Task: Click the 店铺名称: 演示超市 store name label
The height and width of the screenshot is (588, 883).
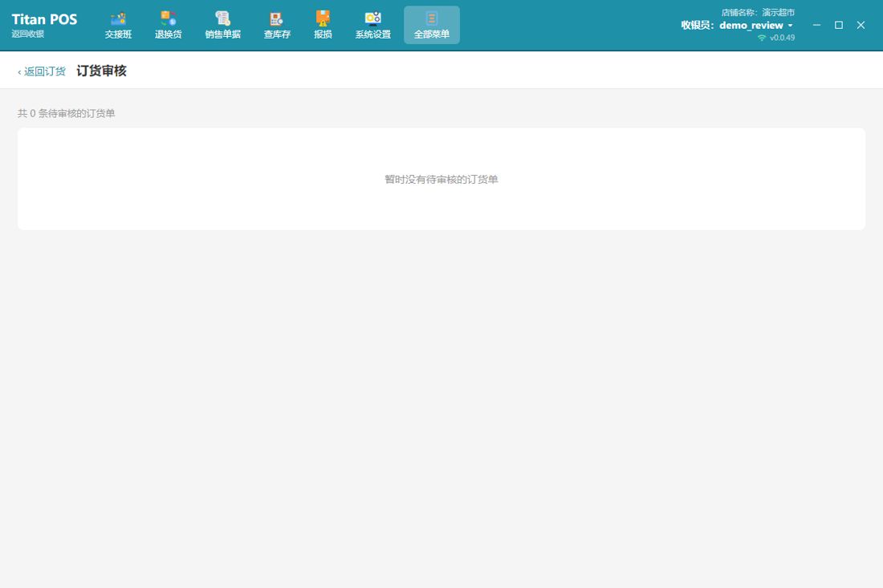Action: (x=758, y=12)
